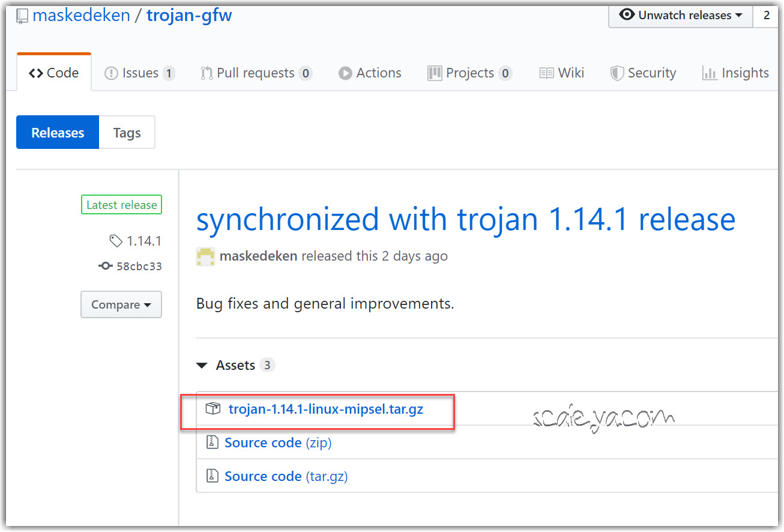Screen dimensions: 784x532
Task: Select the Releases button
Action: 58,133
